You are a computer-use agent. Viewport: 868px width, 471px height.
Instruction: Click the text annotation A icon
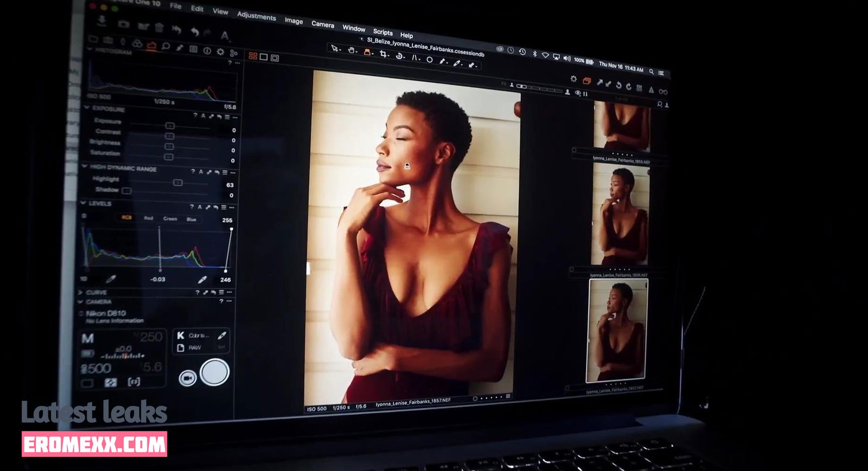(x=225, y=36)
